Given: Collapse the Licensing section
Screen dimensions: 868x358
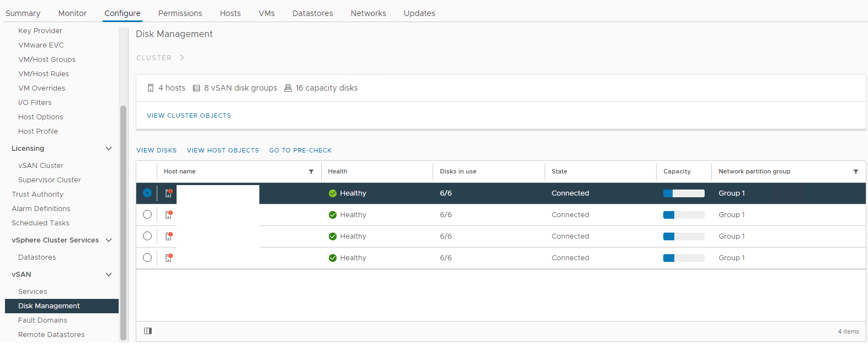Looking at the screenshot, I should tap(109, 149).
